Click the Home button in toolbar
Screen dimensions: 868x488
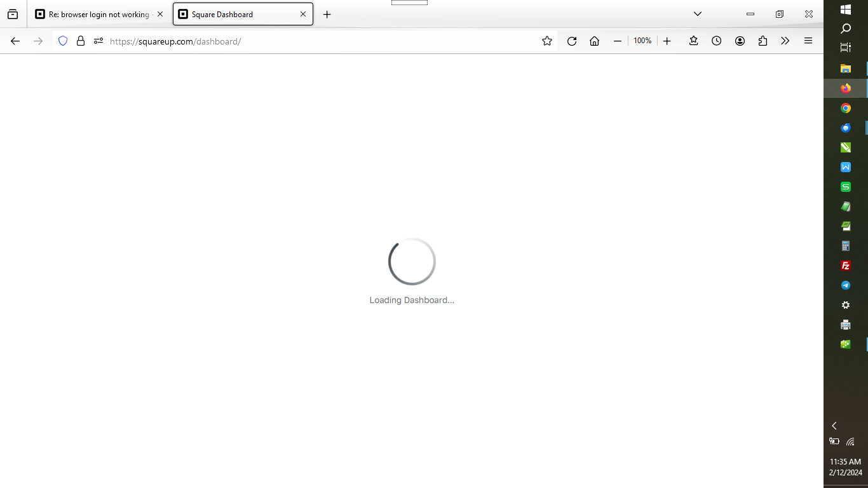point(594,41)
